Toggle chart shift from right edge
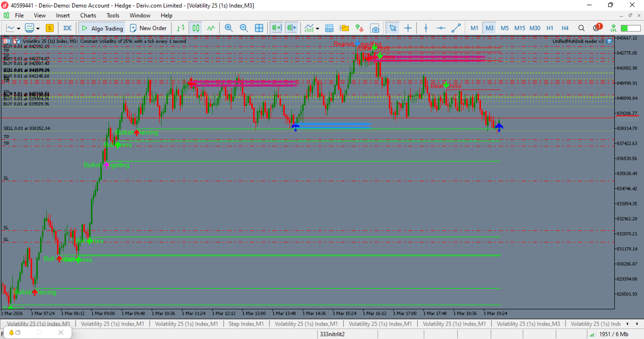Screen dimensions: 644x339 (x=291, y=28)
